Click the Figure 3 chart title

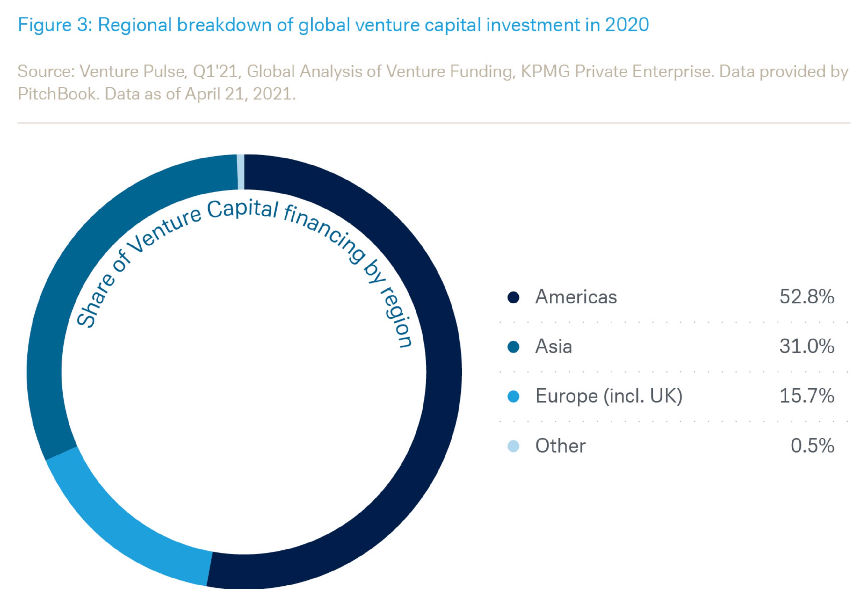(x=333, y=25)
